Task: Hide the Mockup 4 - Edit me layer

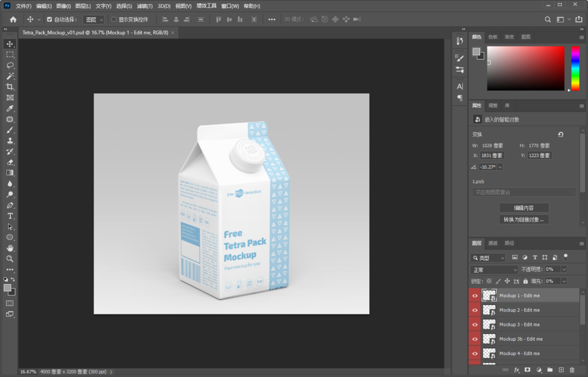Action: tap(475, 353)
